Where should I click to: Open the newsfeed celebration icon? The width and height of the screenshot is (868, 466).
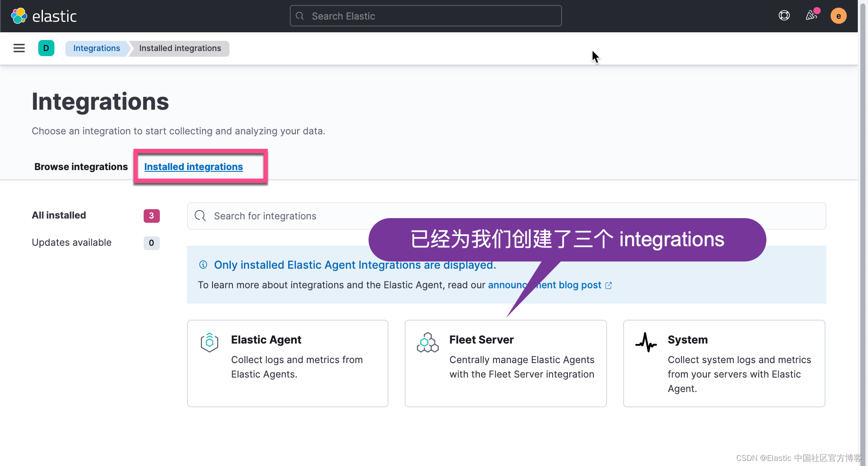pos(811,16)
